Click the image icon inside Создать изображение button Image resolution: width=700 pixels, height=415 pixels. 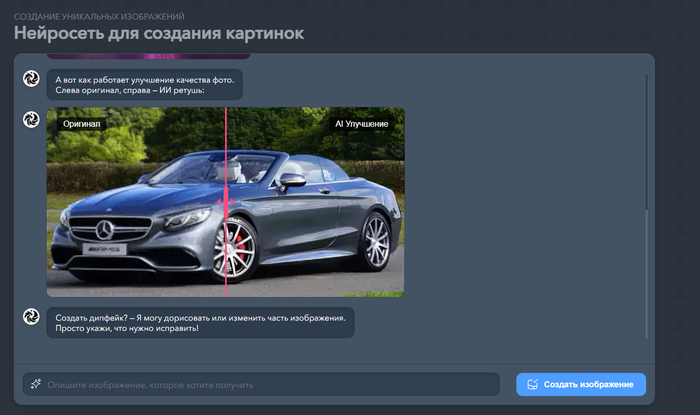coord(532,384)
